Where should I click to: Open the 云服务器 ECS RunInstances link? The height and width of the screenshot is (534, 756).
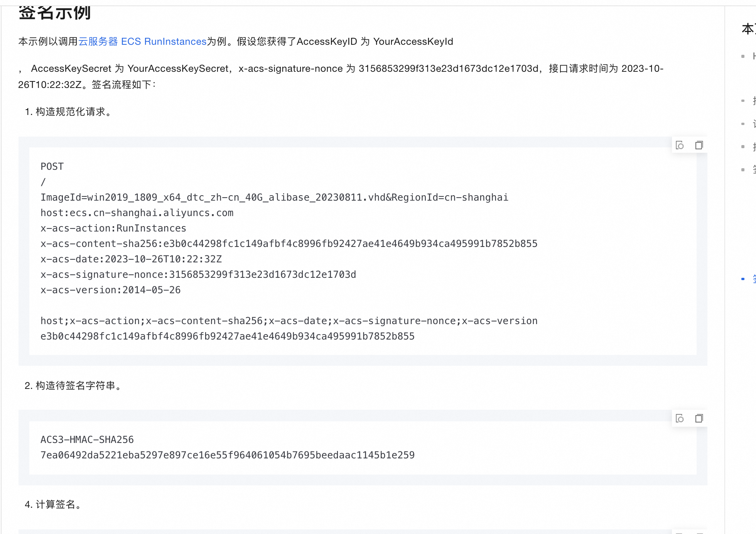[x=142, y=42]
